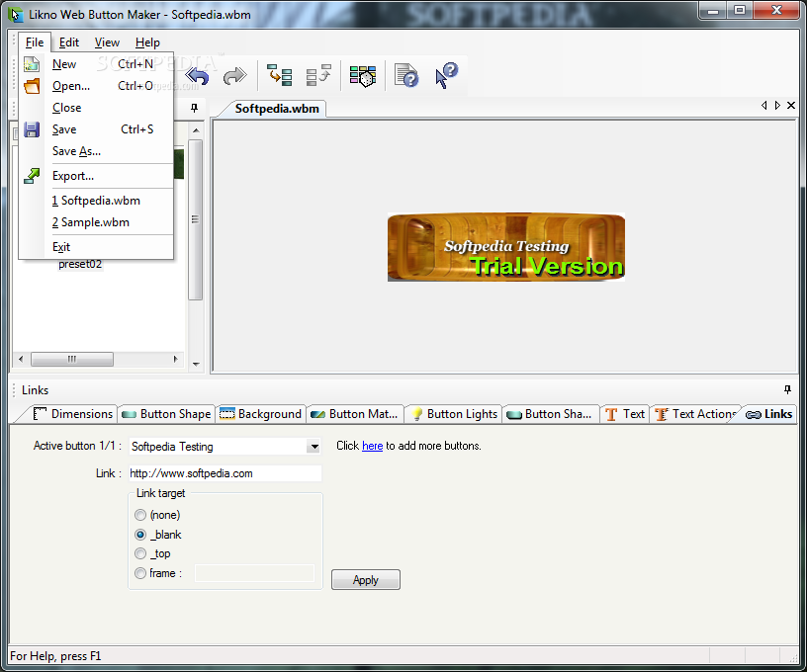This screenshot has height=672, width=807.
Task: Open the File menu
Action: 35,42
